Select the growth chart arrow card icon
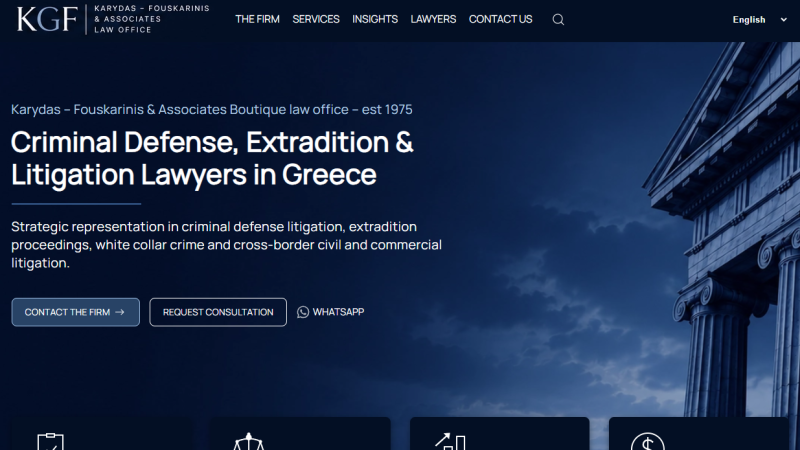800x450 pixels. click(450, 442)
